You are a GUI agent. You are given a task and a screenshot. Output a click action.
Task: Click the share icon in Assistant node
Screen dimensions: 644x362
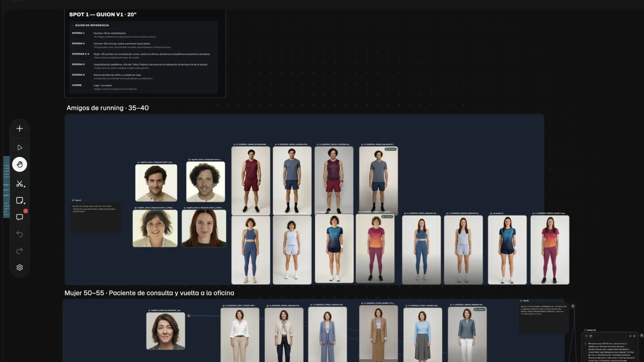click(x=591, y=336)
